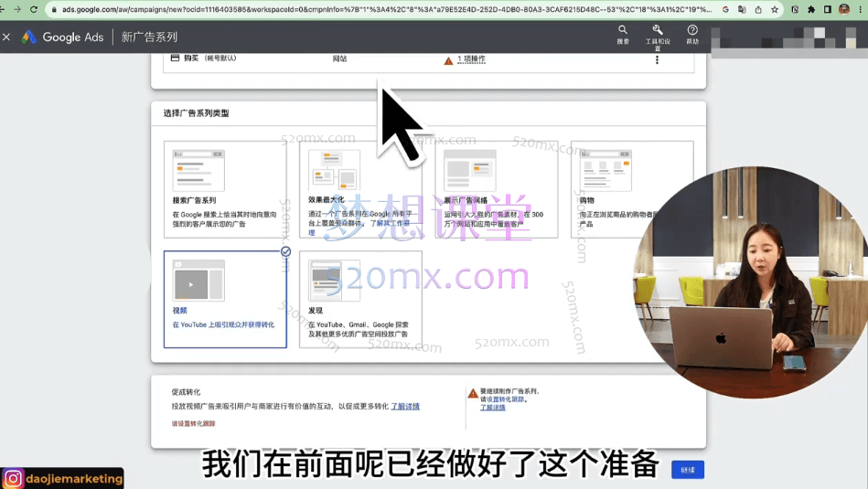The height and width of the screenshot is (489, 868).
Task: Click the Notion extension icon in the toolbar
Action: pyautogui.click(x=795, y=9)
